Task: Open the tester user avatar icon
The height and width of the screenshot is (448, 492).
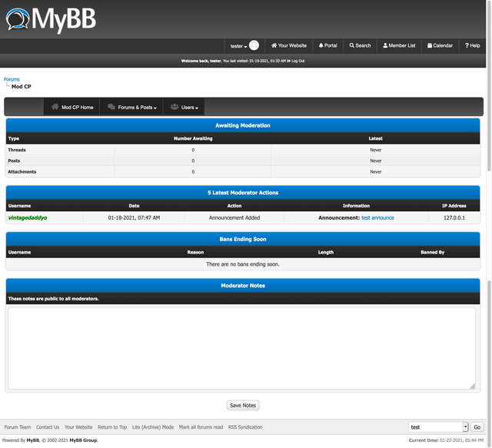Action: click(x=254, y=45)
